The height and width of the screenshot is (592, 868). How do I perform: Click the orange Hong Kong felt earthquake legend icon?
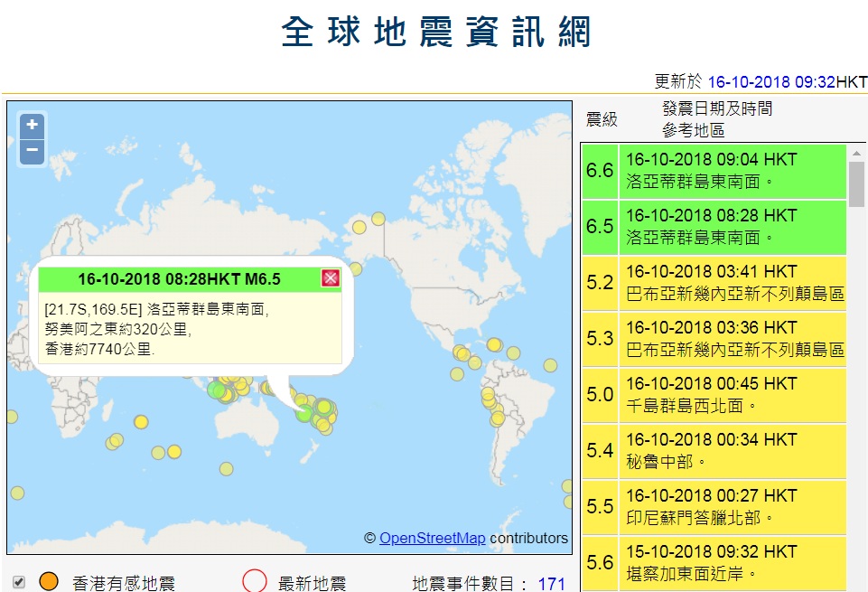tap(49, 581)
